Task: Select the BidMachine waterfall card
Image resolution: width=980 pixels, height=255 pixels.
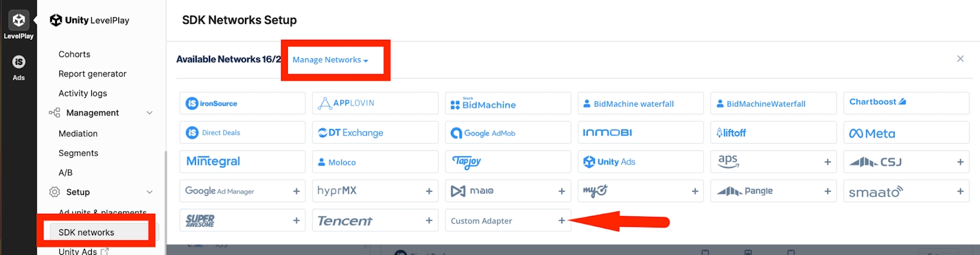Action: click(x=641, y=103)
